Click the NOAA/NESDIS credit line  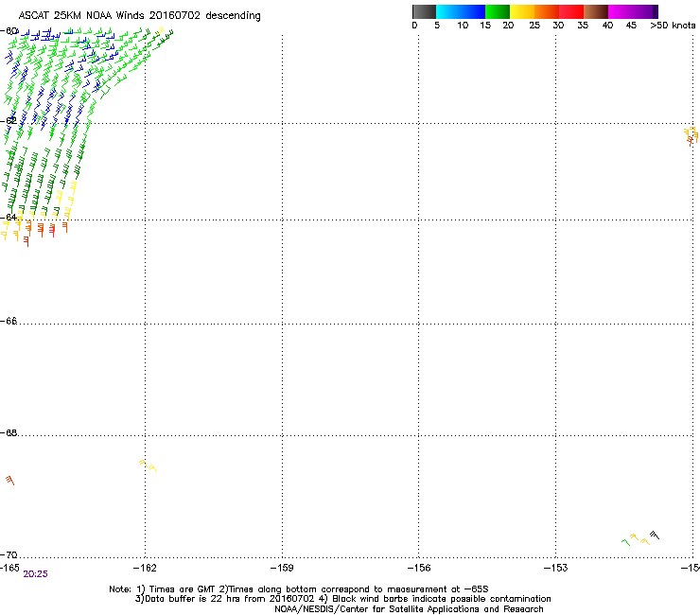(x=409, y=609)
